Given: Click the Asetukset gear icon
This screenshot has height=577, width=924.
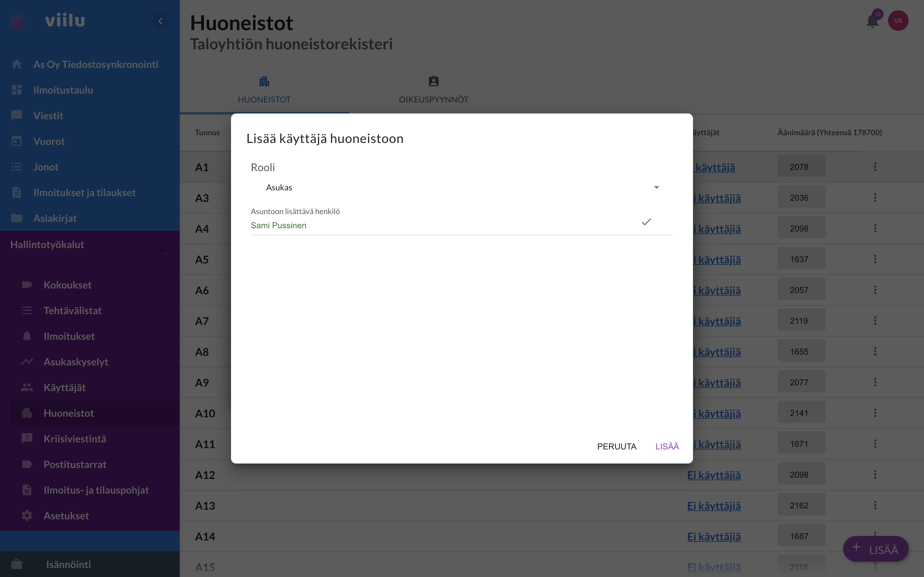Looking at the screenshot, I should [x=27, y=515].
